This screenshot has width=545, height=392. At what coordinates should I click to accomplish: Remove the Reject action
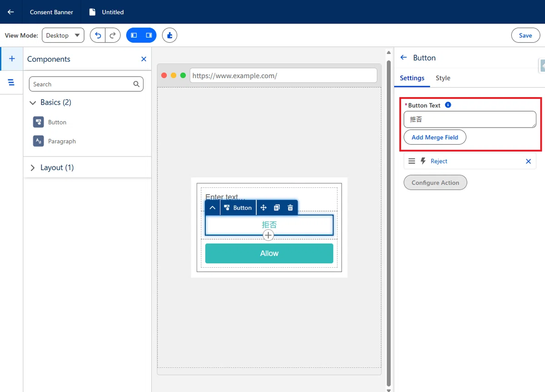pyautogui.click(x=528, y=161)
